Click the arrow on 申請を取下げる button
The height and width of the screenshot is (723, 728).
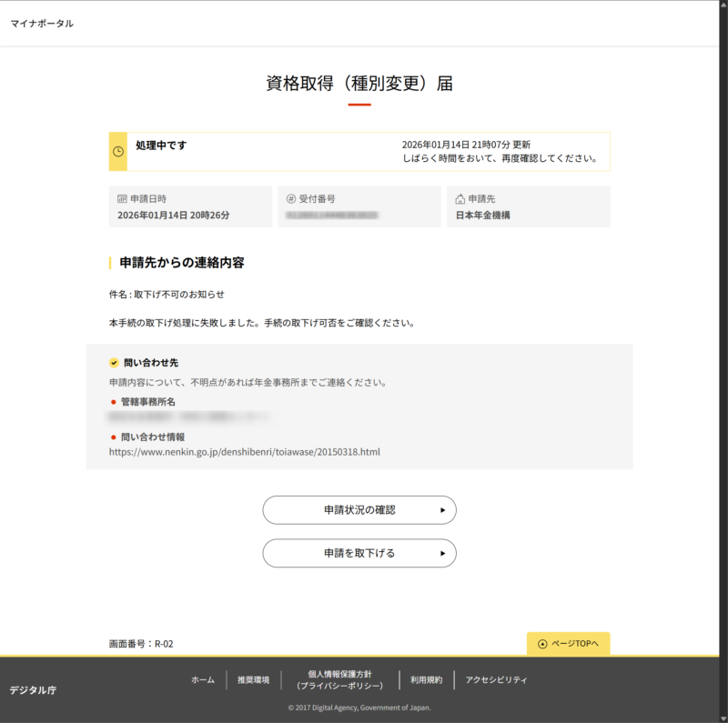442,553
